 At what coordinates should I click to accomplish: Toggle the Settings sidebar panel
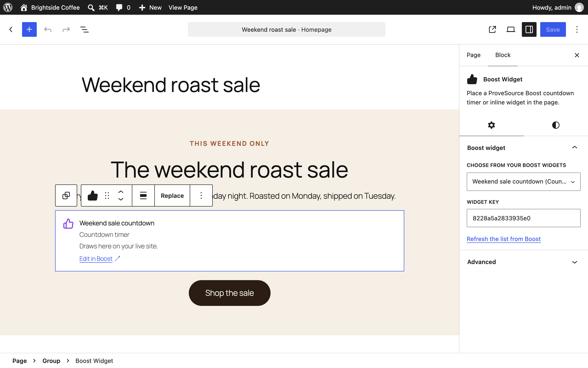529,29
